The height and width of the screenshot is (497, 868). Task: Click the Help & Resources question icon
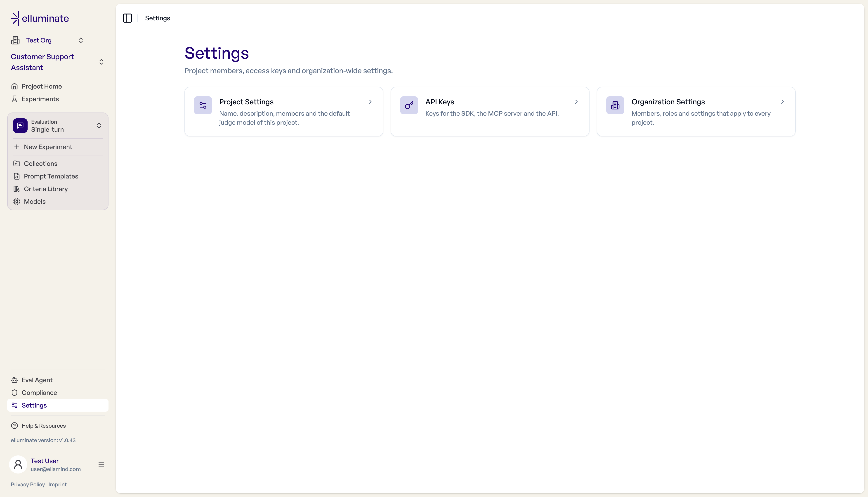tap(14, 426)
